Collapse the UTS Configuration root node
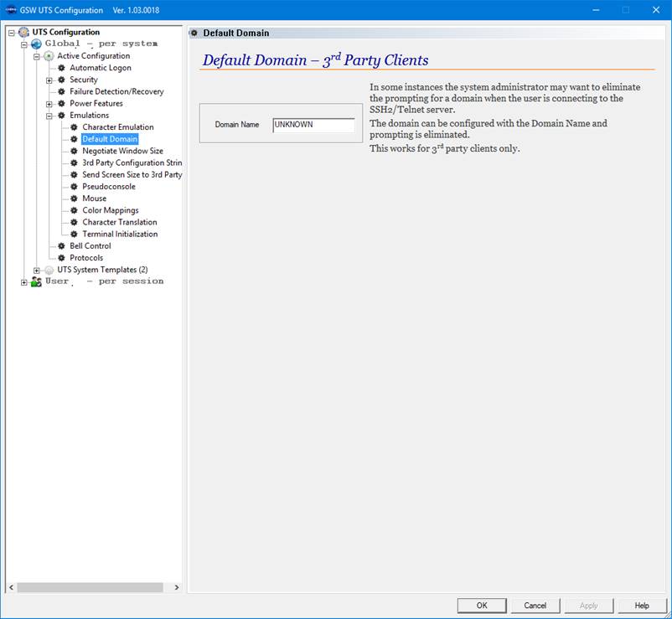The width and height of the screenshot is (672, 619). pyautogui.click(x=12, y=33)
